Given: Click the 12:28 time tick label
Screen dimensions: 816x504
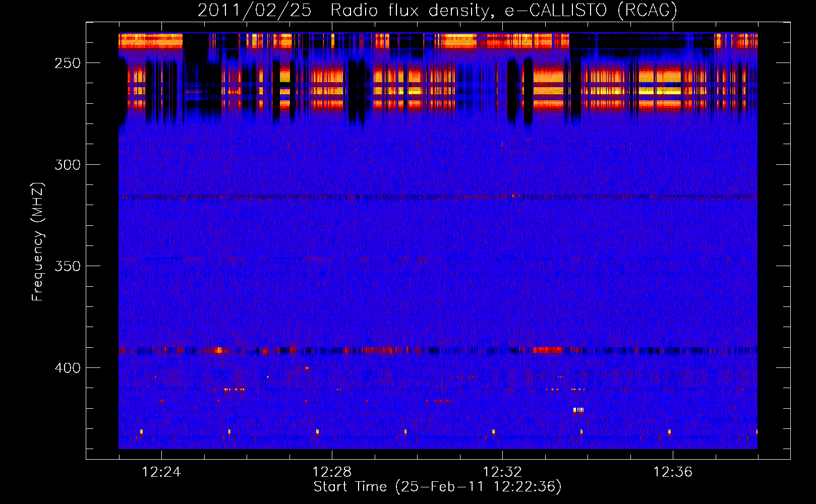Looking at the screenshot, I should coord(332,472).
